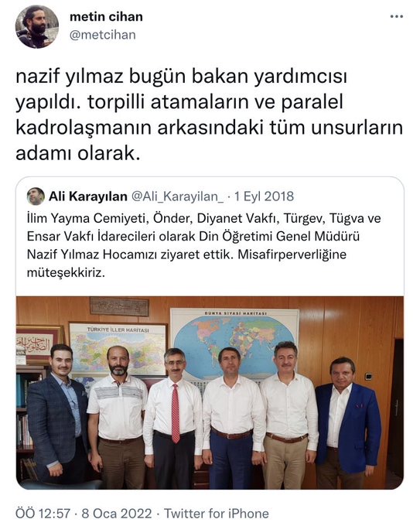Open metin cihan's profile avatar
Viewport: 420px width, 526px height.
37,27
